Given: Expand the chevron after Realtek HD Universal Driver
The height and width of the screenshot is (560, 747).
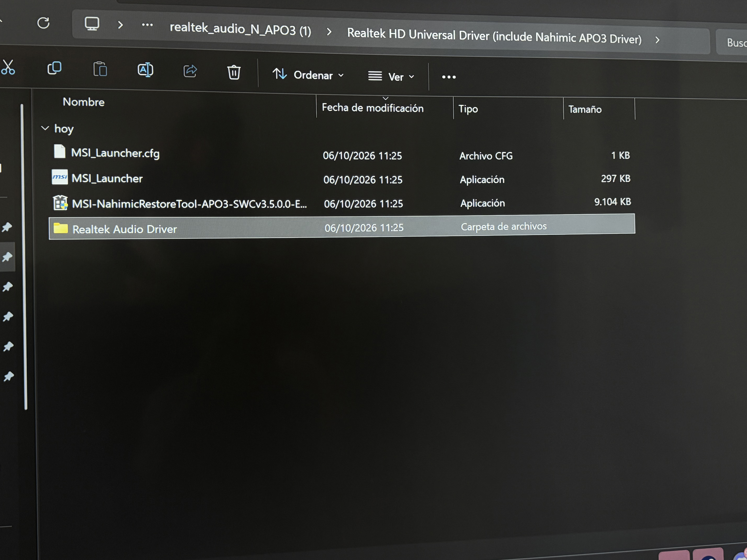Looking at the screenshot, I should click(657, 40).
